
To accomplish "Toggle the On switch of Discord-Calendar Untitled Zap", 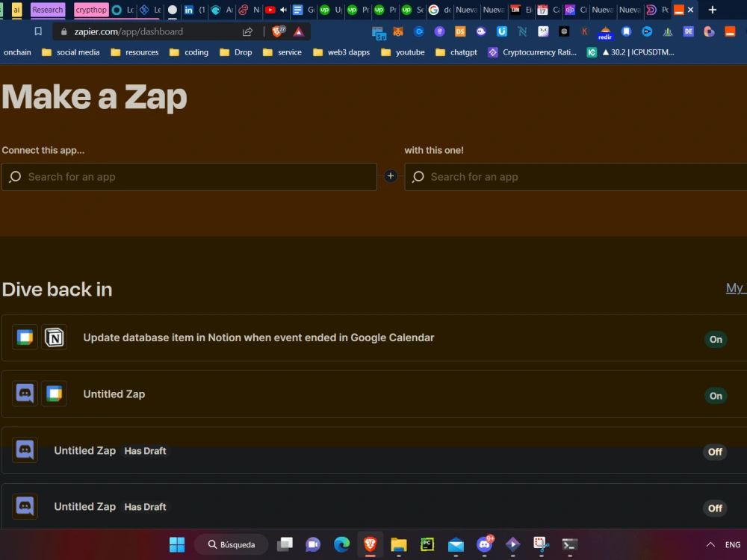I will (716, 396).
